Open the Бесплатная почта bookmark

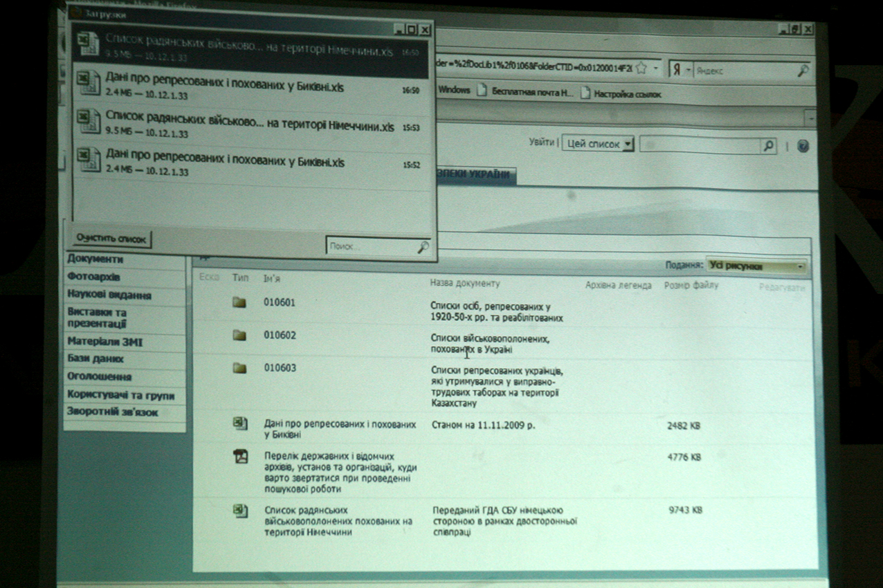(x=533, y=92)
